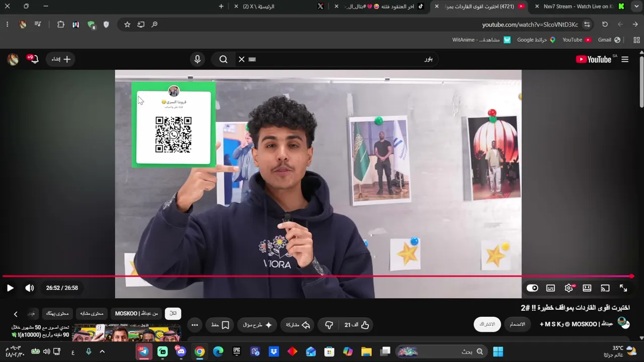This screenshot has width=644, height=362.
Task: Open all bookmarks grid icon
Action: [x=637, y=40]
